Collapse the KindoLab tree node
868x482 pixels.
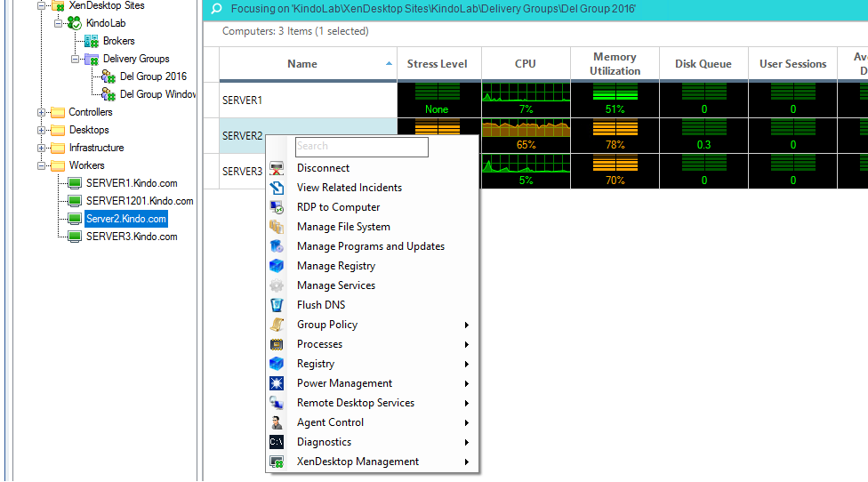(x=58, y=23)
